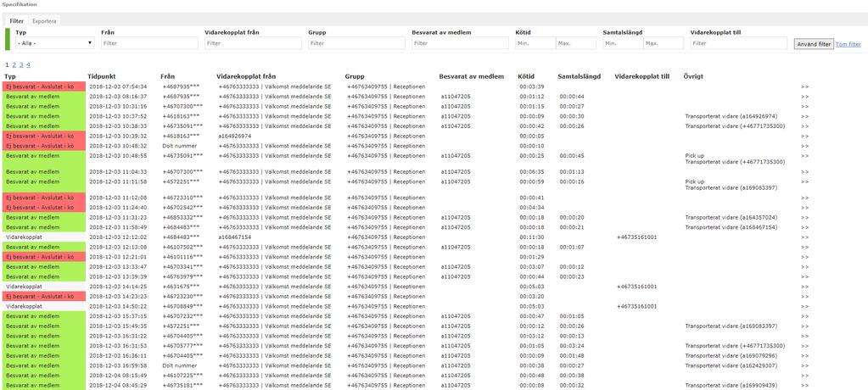Screen dimensions: 868x390
Task: Focus the Vidarekopplat från filter input
Action: pos(253,42)
